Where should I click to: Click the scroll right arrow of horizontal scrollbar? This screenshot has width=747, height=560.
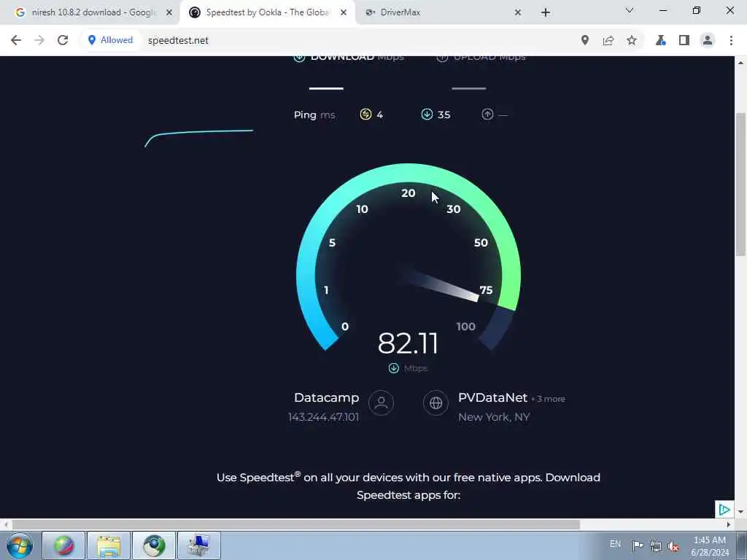[729, 525]
